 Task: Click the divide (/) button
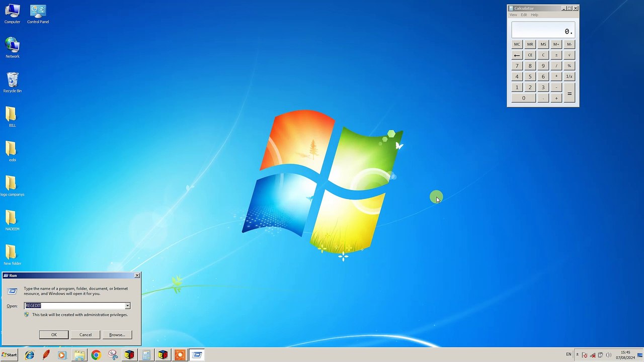[x=556, y=66]
